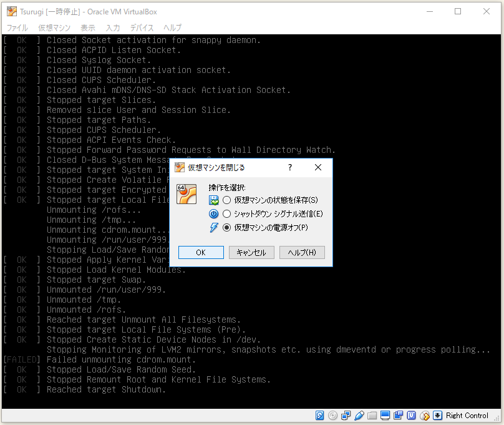Click the キャンセル button
The image size is (504, 425).
tap(251, 252)
